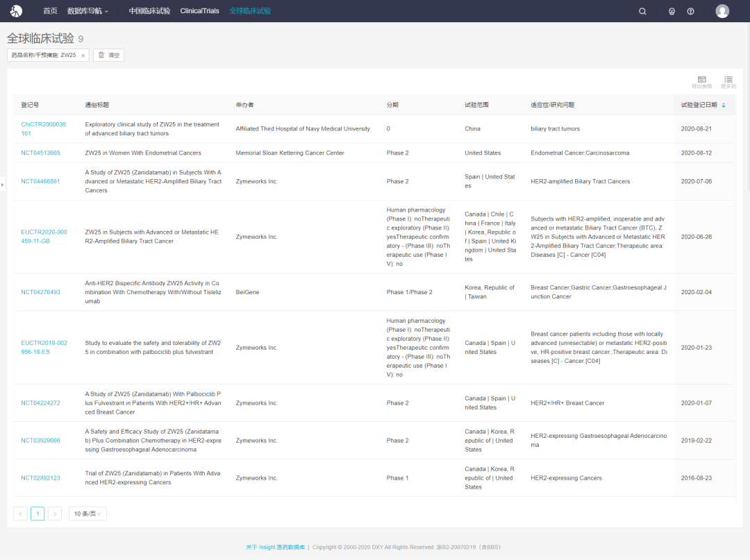Click the 更多列 more columns icon
Image resolution: width=750 pixels, height=560 pixels.
(728, 82)
